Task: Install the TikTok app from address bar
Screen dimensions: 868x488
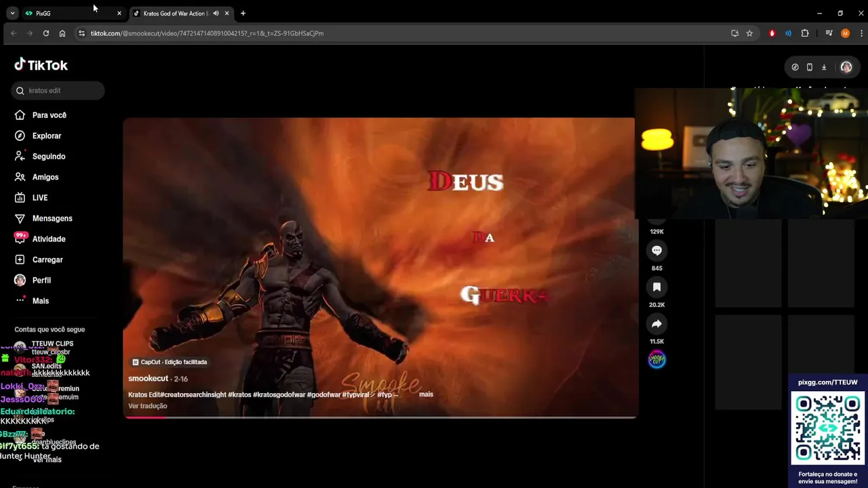Action: pos(734,33)
